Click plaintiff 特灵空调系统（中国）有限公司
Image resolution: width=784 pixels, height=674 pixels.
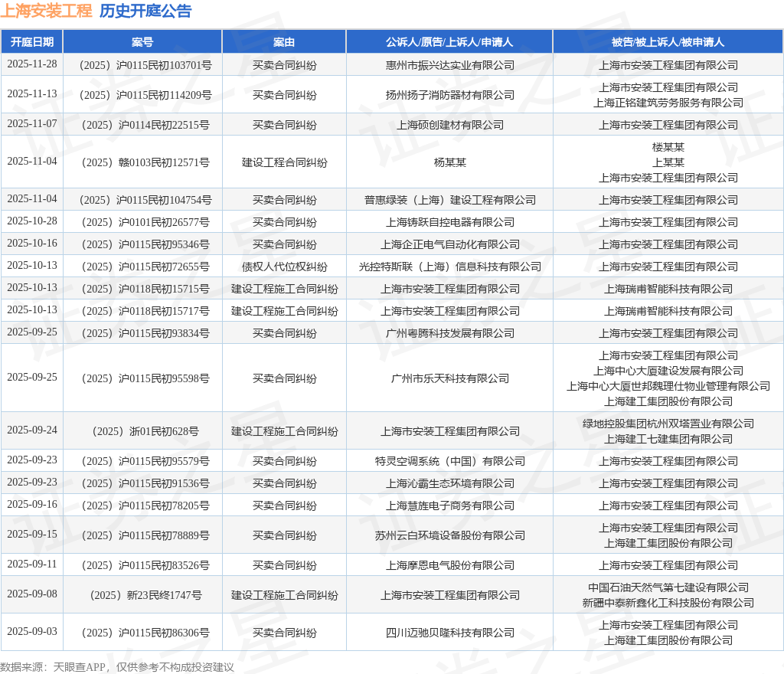pos(449,462)
